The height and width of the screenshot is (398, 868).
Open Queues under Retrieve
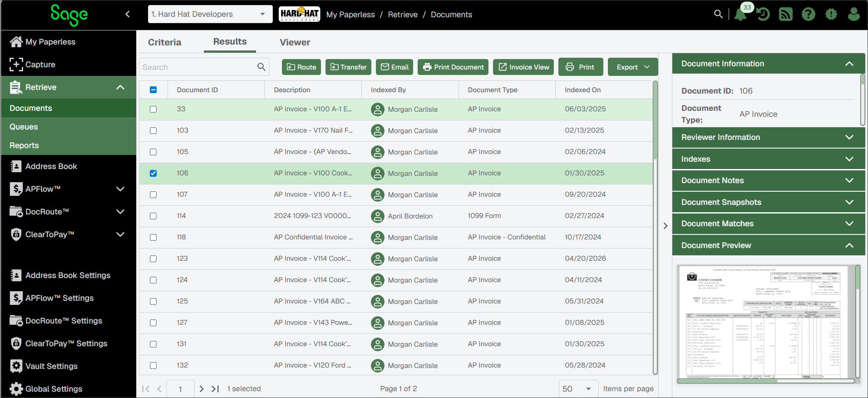68,127
